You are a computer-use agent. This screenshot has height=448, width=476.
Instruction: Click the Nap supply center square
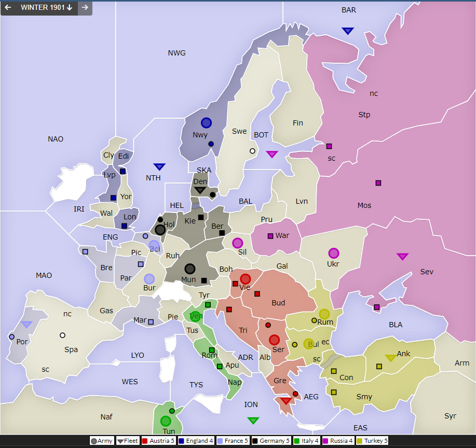point(220,367)
